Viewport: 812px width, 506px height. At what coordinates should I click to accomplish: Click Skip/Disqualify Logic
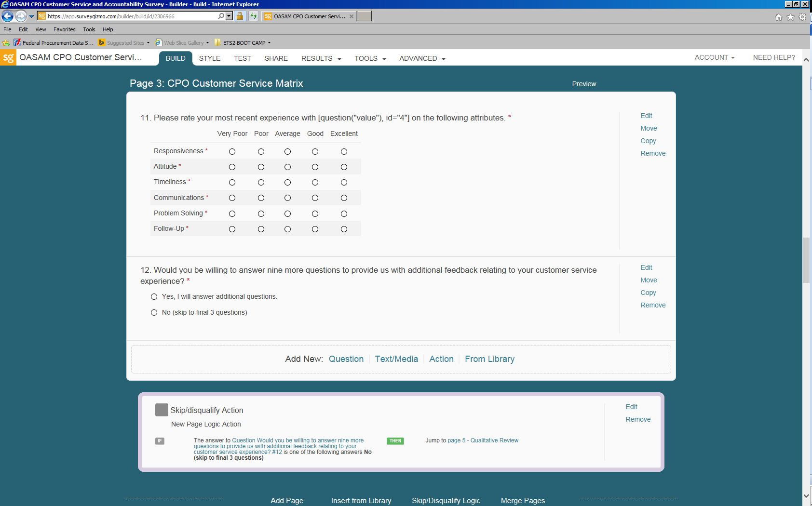point(446,501)
